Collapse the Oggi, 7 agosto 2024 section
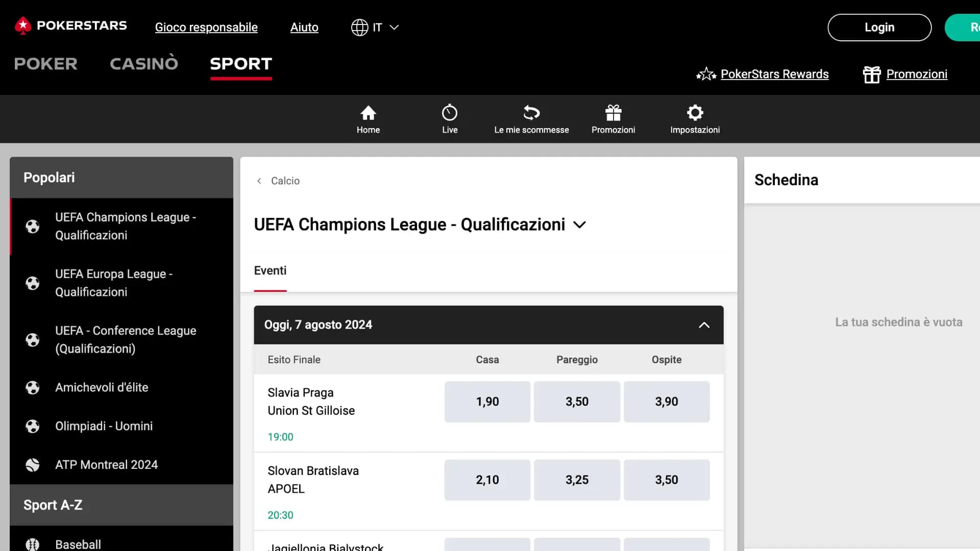 pyautogui.click(x=704, y=325)
